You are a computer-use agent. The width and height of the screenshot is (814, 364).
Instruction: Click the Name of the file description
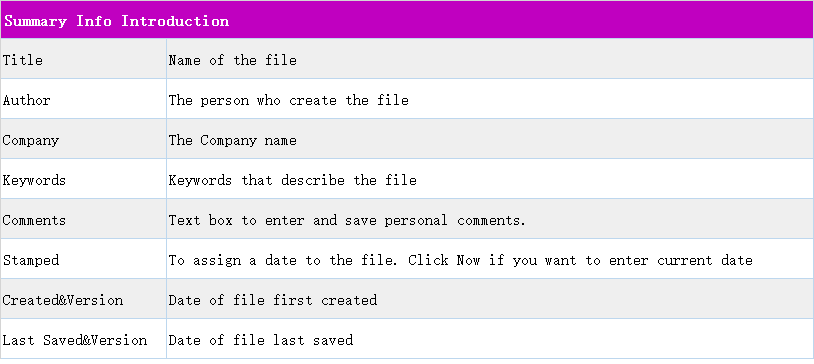coord(233,60)
